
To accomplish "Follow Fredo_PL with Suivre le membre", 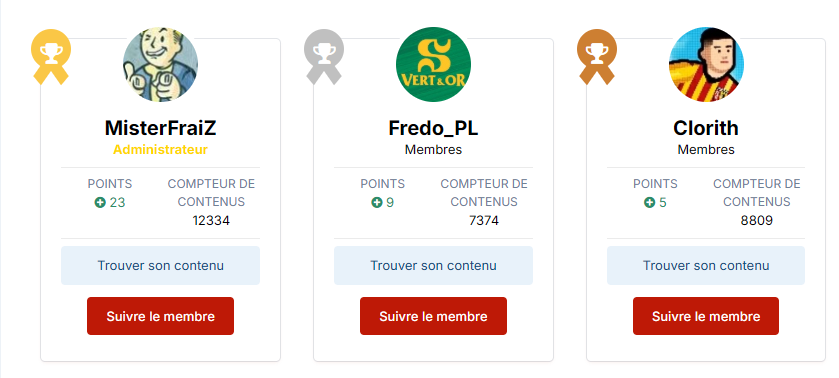I will (x=433, y=316).
